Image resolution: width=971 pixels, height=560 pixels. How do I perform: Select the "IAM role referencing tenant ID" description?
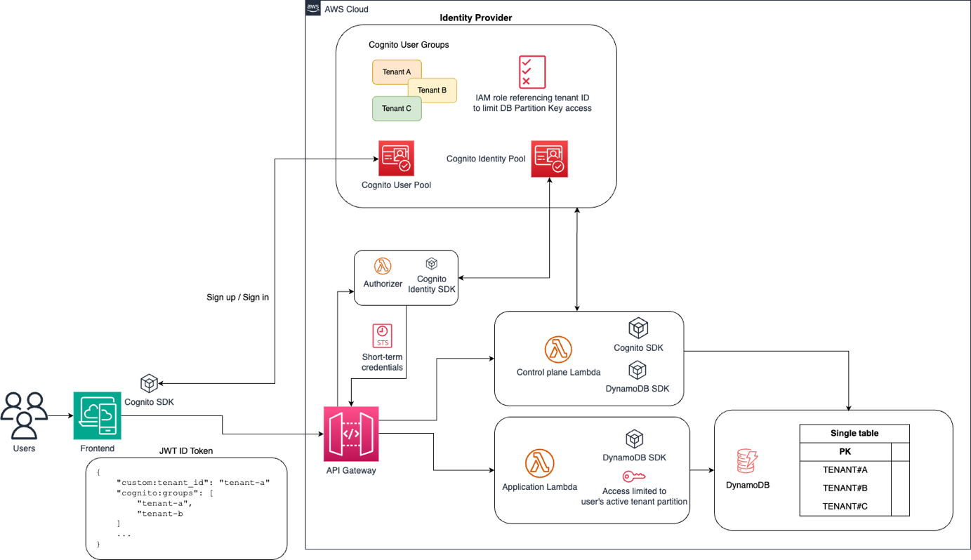(x=531, y=103)
